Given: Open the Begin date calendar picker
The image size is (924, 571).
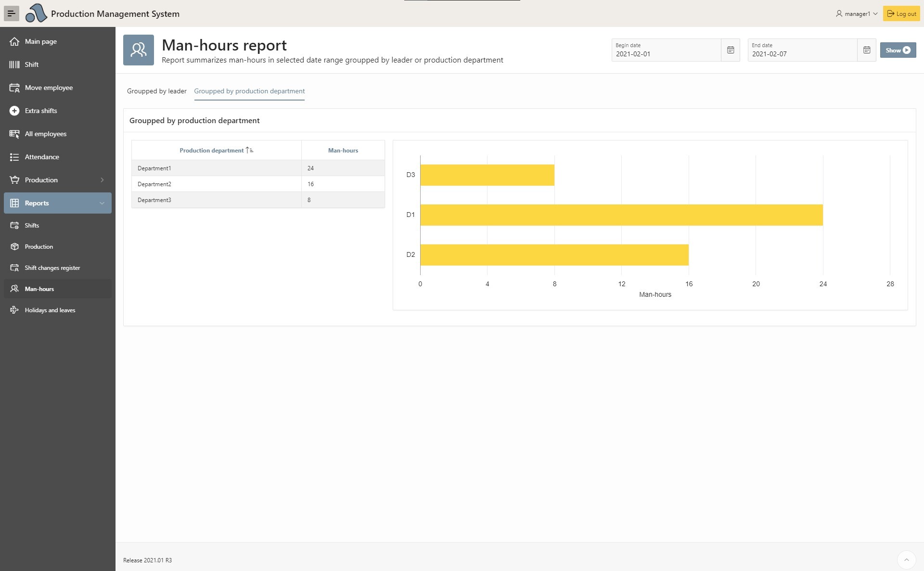Looking at the screenshot, I should (x=730, y=50).
